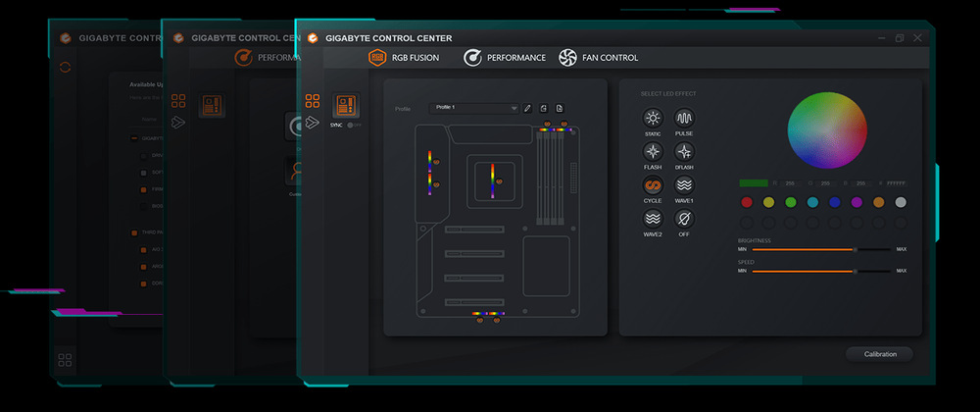Collapse the GIGABYTE group in leftmost window
The image size is (980, 412).
tap(133, 138)
